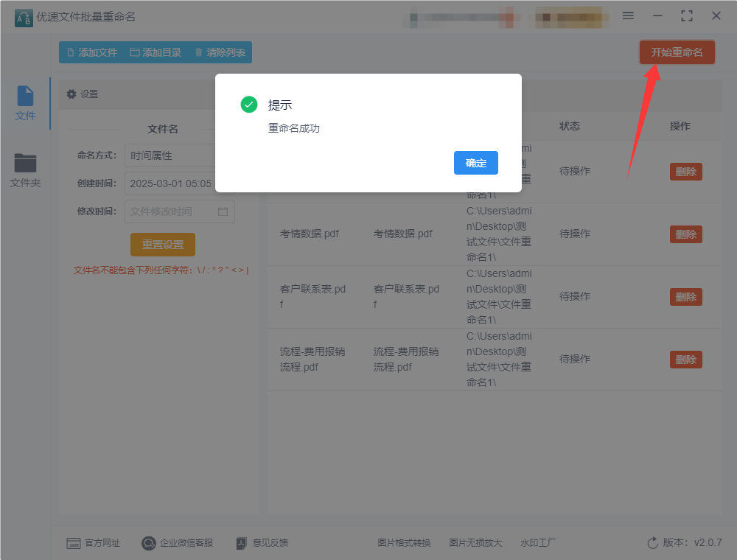Click the app logo in title bar
The height and width of the screenshot is (560, 737).
[24, 18]
